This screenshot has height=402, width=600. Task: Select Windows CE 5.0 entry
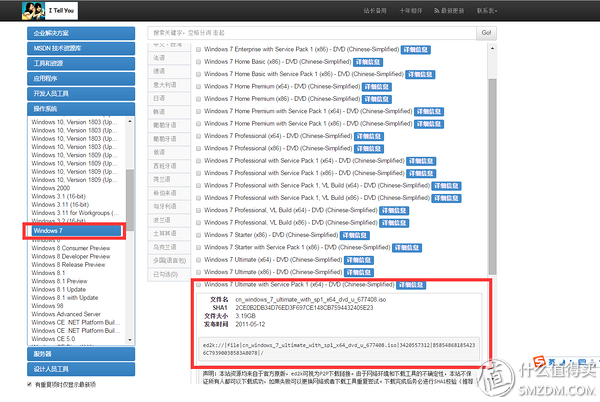click(53, 339)
